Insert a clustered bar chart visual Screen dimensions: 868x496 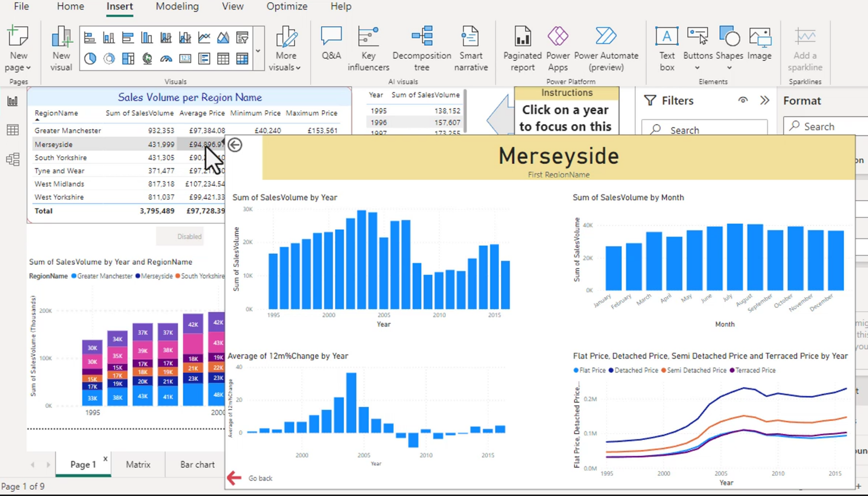(x=128, y=37)
